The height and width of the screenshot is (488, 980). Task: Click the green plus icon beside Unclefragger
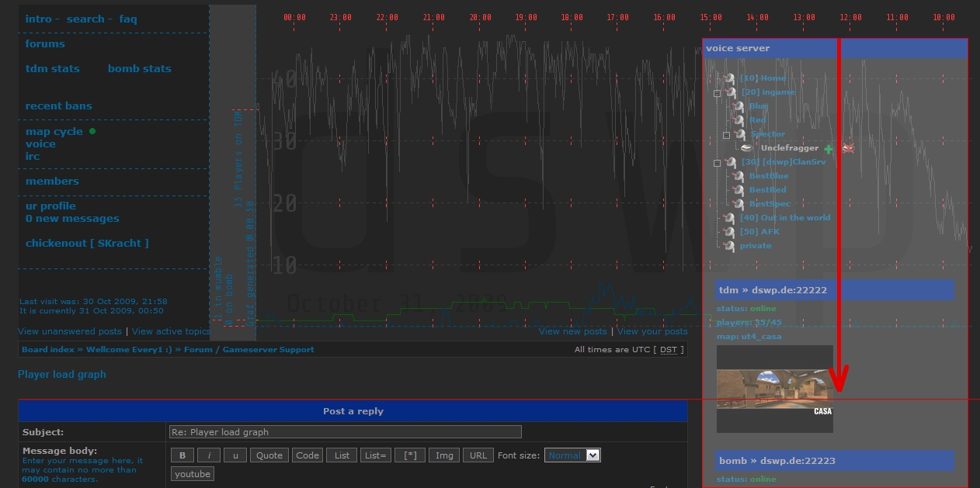tap(829, 148)
